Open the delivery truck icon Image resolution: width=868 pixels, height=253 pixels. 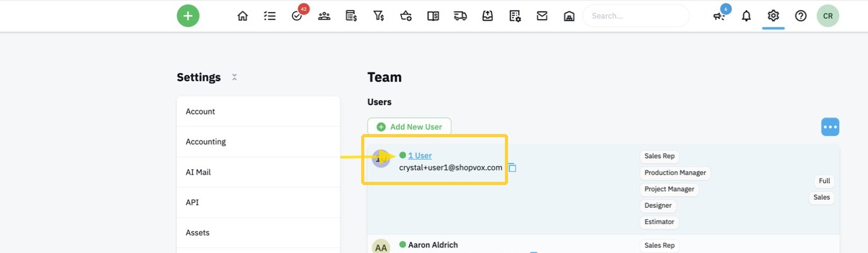pyautogui.click(x=460, y=16)
